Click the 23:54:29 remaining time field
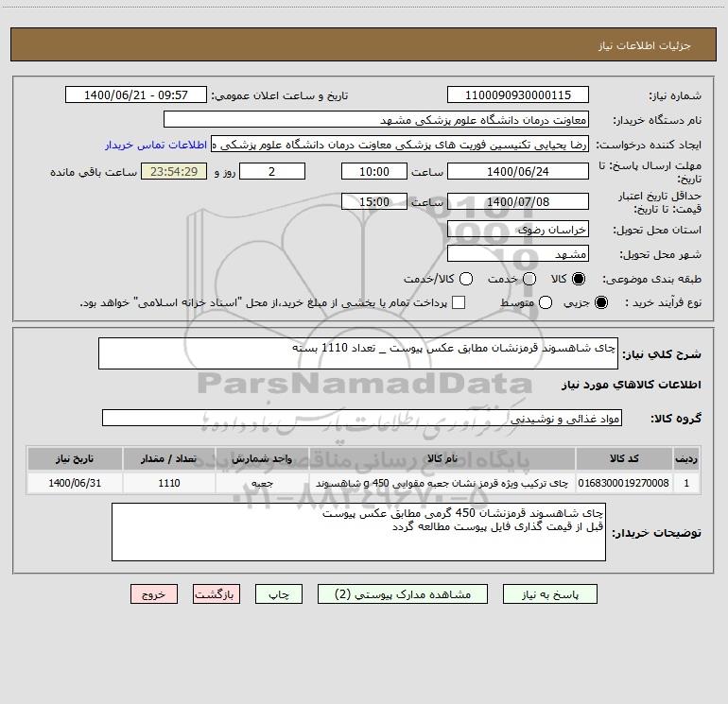The image size is (728, 704). pyautogui.click(x=174, y=171)
